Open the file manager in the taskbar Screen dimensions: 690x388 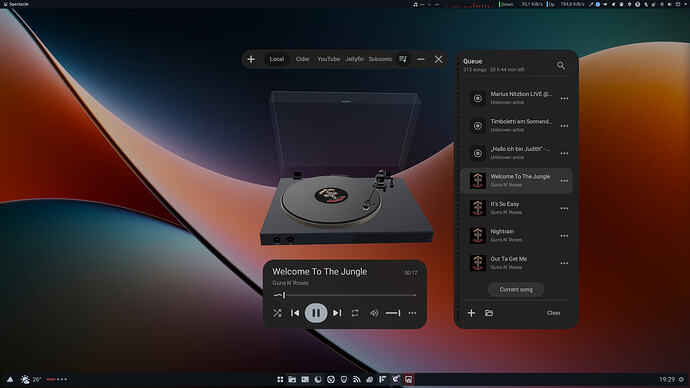click(x=292, y=379)
